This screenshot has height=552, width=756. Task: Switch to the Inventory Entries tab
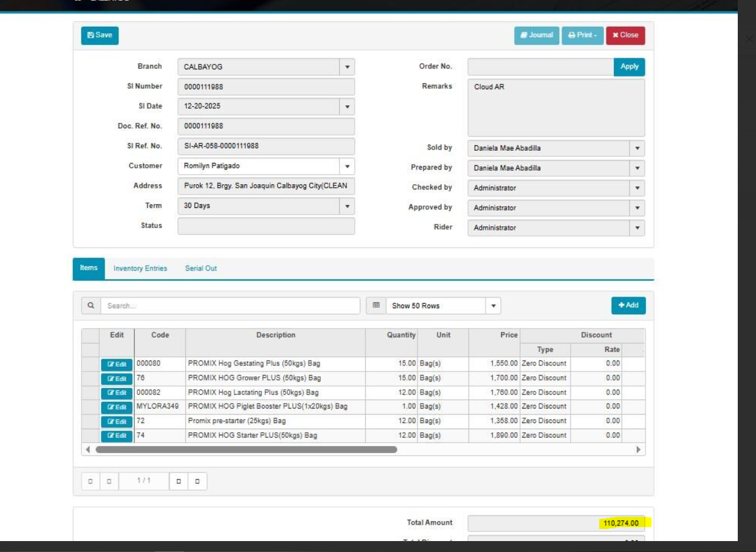coord(140,269)
